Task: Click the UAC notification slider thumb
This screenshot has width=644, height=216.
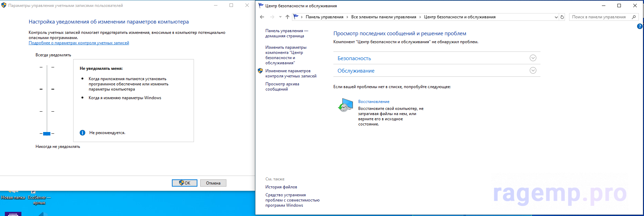Action: [47, 134]
